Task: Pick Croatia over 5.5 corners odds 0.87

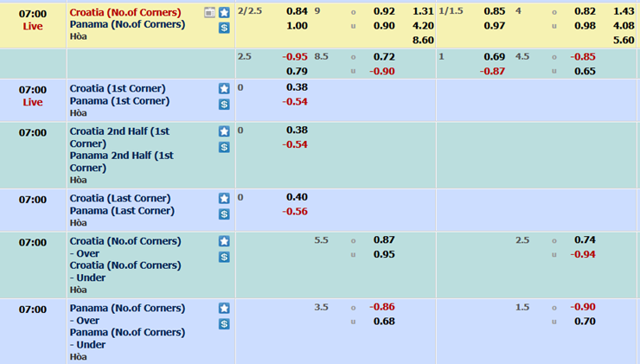Action: click(384, 240)
